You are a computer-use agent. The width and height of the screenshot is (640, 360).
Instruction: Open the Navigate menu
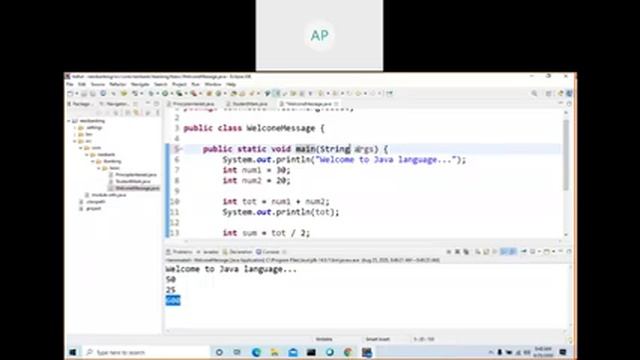[x=140, y=84]
